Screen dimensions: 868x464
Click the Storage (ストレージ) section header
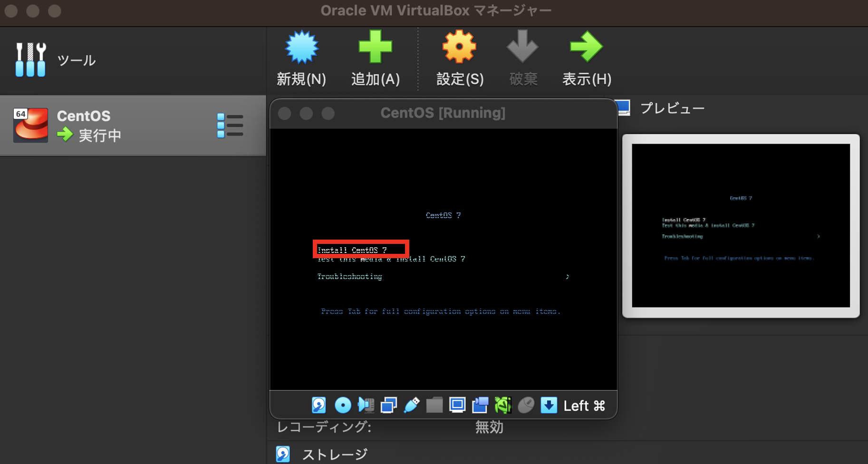point(335,454)
